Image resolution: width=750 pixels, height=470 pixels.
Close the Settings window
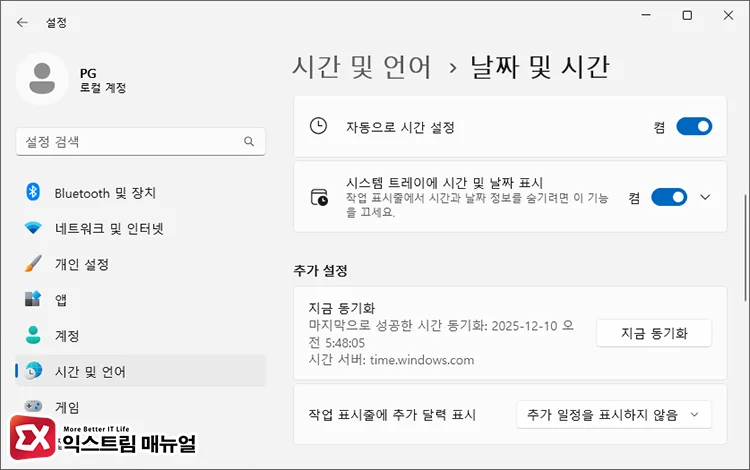pyautogui.click(x=728, y=15)
